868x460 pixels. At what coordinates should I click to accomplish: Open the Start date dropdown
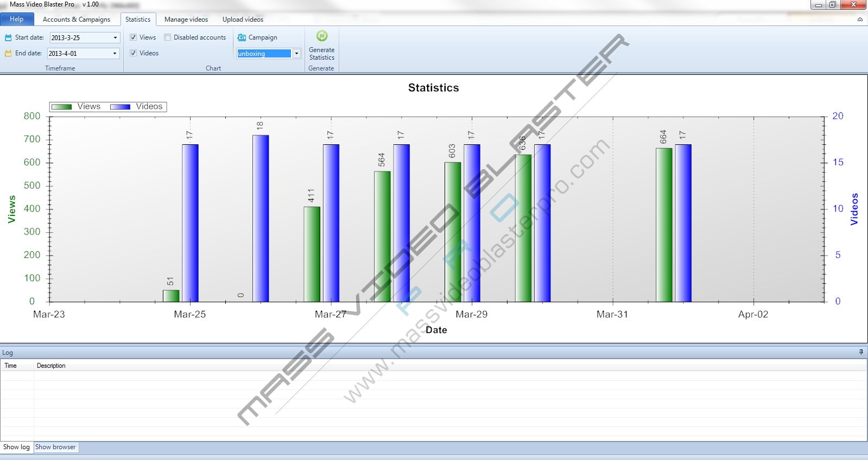click(x=115, y=38)
